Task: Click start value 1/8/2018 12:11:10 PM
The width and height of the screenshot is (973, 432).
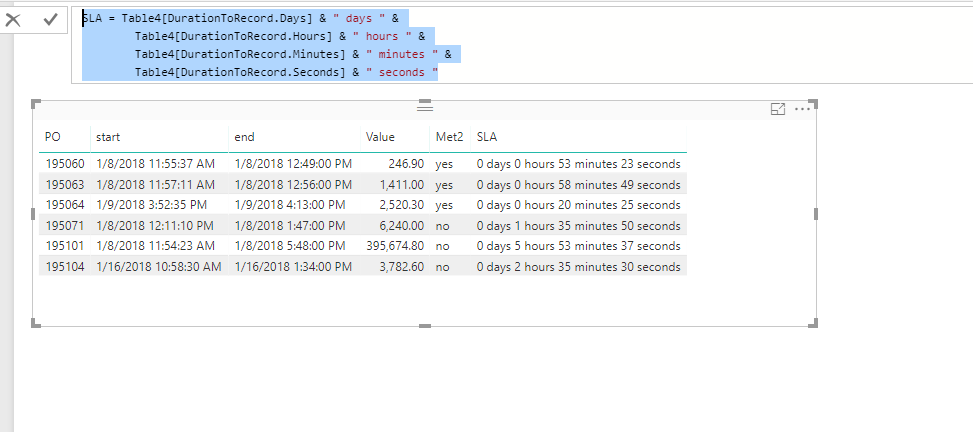Action: pyautogui.click(x=155, y=226)
